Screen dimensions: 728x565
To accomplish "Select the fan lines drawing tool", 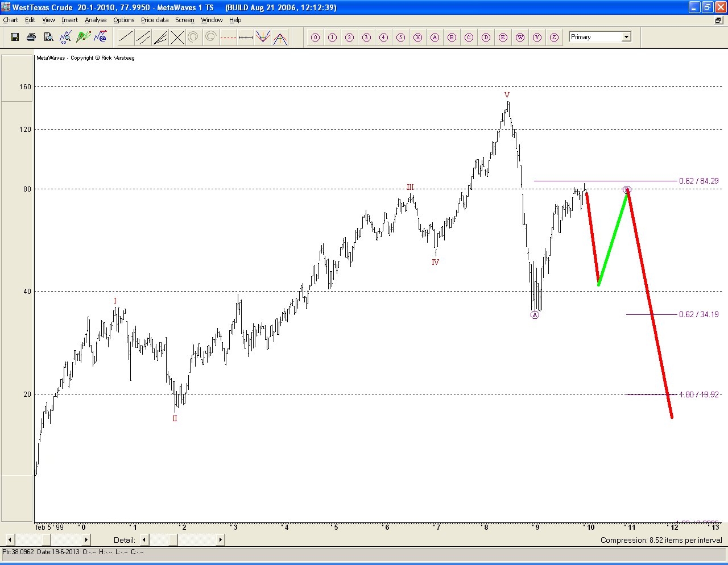I will 160,38.
